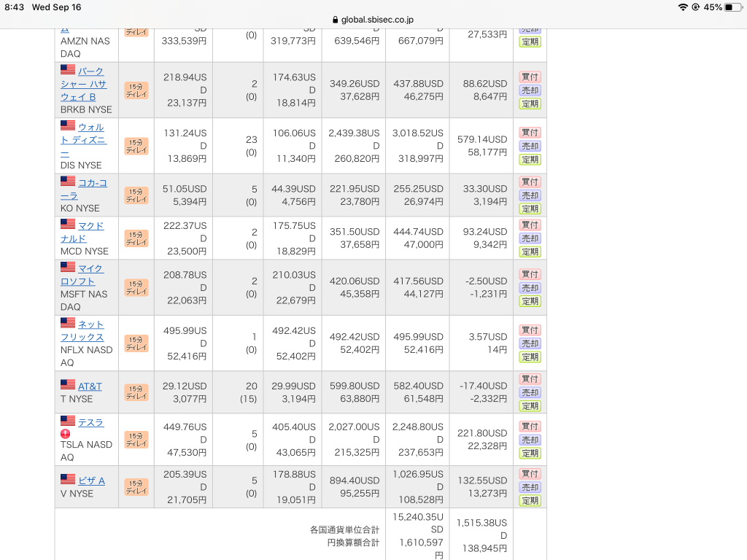Open the ウォルト ディズニー stock link

(84, 140)
